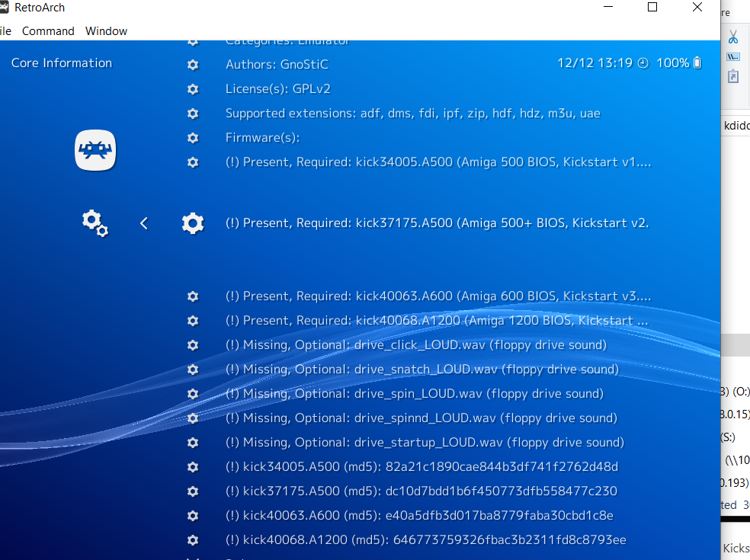The height and width of the screenshot is (560, 750).
Task: Click the clock icon next to 12/12 13:19
Action: coord(643,63)
